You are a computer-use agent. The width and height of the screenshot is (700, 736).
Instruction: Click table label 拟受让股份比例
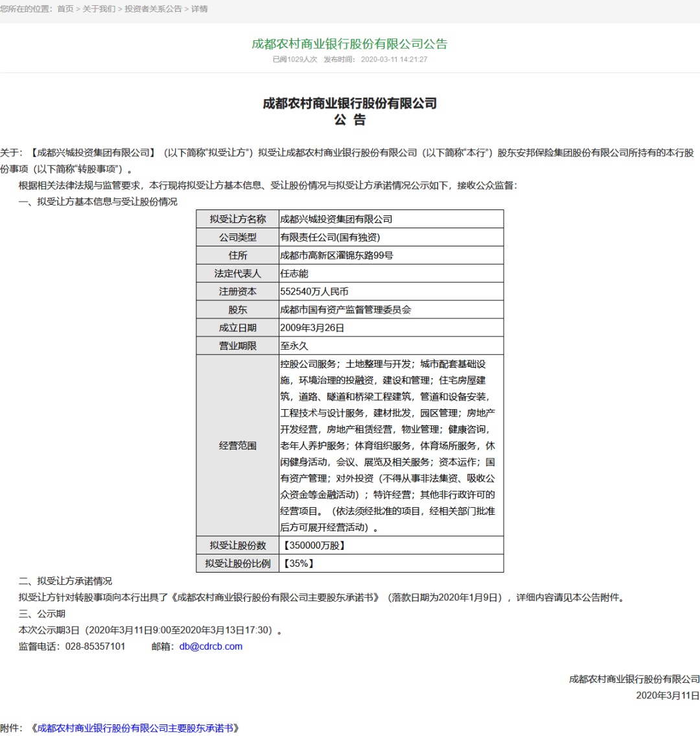(238, 564)
